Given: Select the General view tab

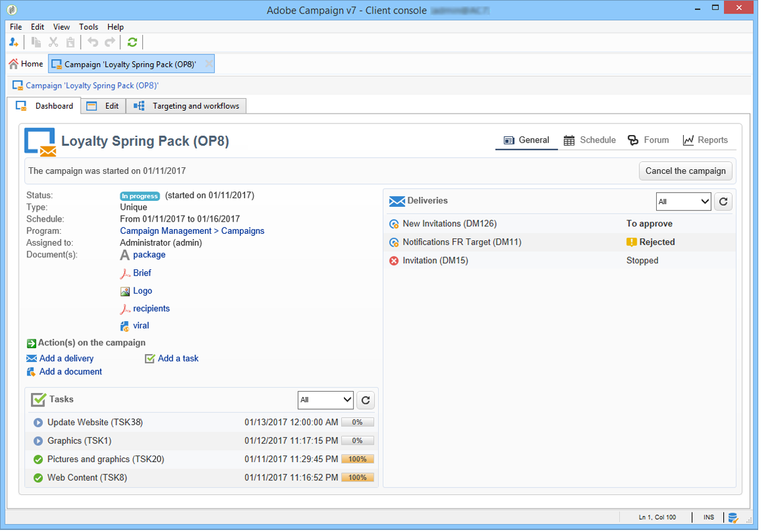Looking at the screenshot, I should coord(527,140).
